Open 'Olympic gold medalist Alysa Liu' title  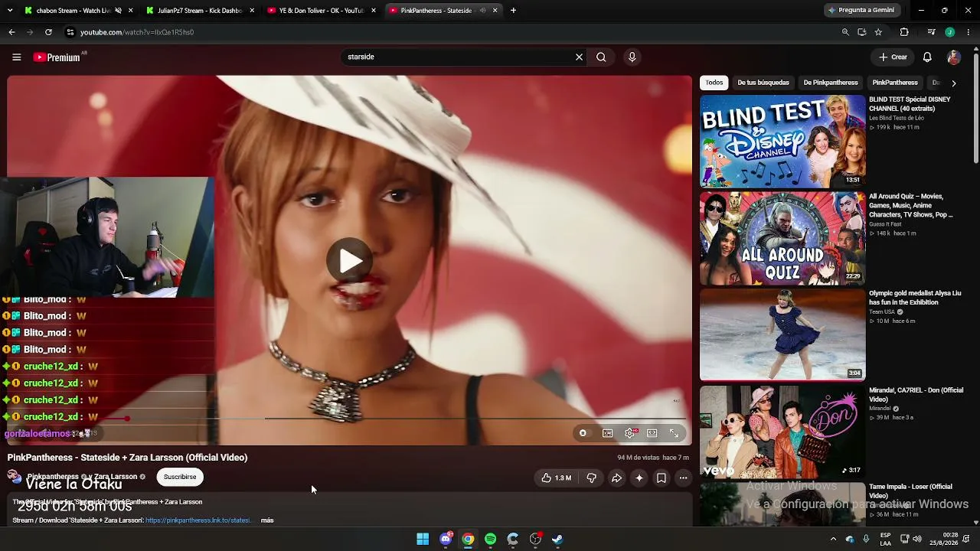coord(915,298)
